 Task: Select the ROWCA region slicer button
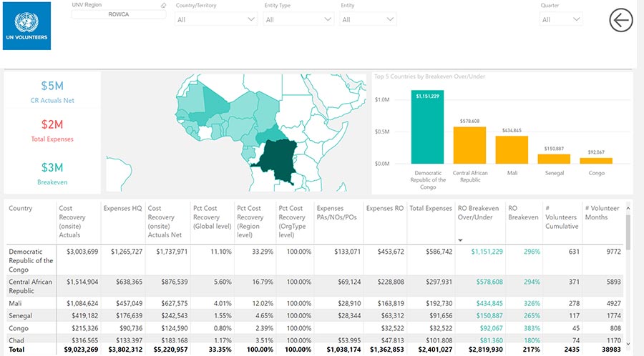coord(119,14)
